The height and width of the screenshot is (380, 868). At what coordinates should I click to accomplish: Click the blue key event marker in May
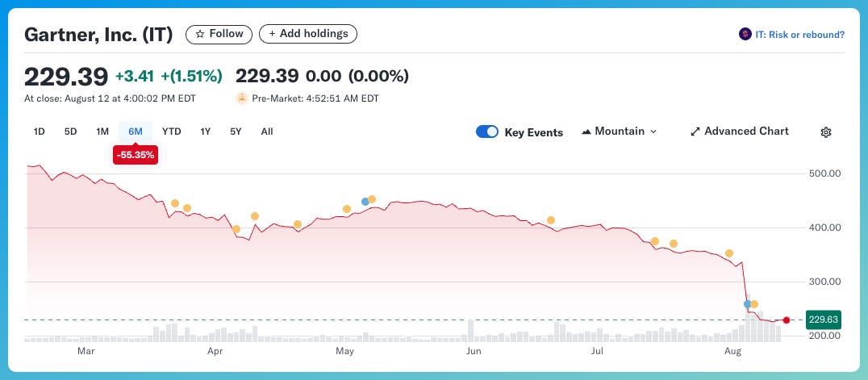tap(365, 202)
